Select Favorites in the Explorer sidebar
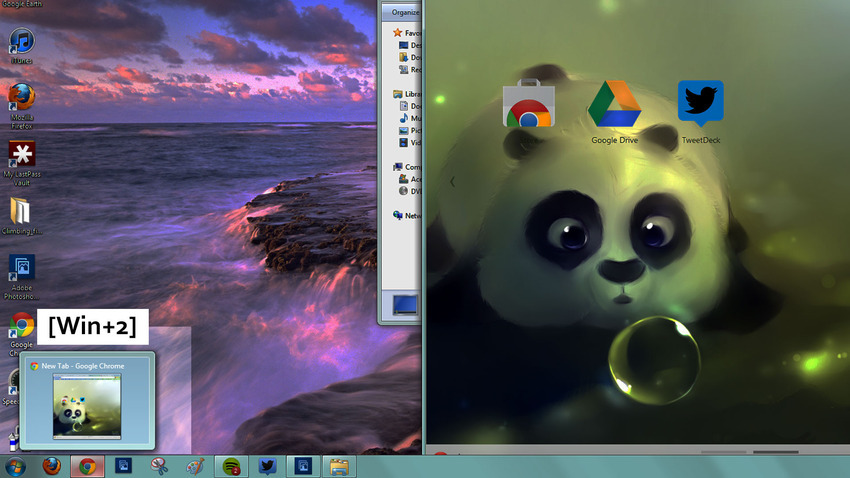This screenshot has width=850, height=478. [x=407, y=33]
